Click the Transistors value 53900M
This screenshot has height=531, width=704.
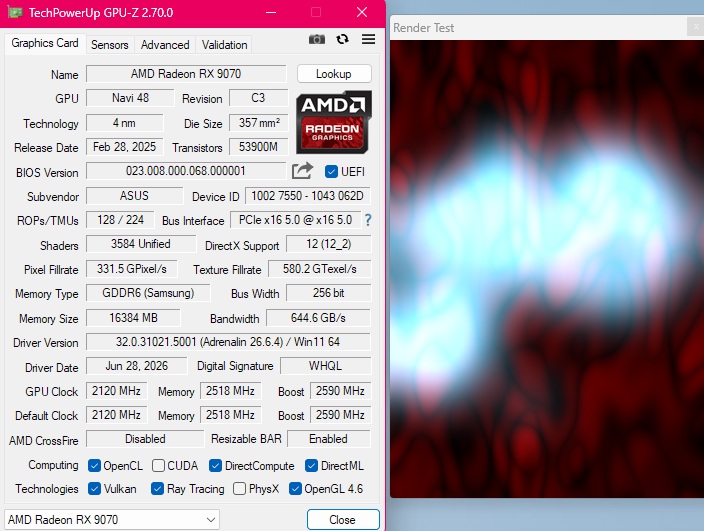[258, 147]
